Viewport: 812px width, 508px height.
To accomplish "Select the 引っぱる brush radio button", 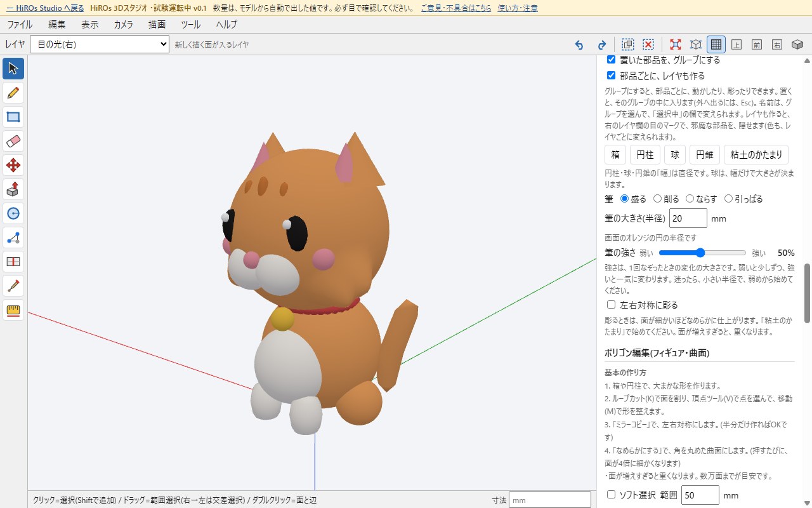I will (x=728, y=199).
